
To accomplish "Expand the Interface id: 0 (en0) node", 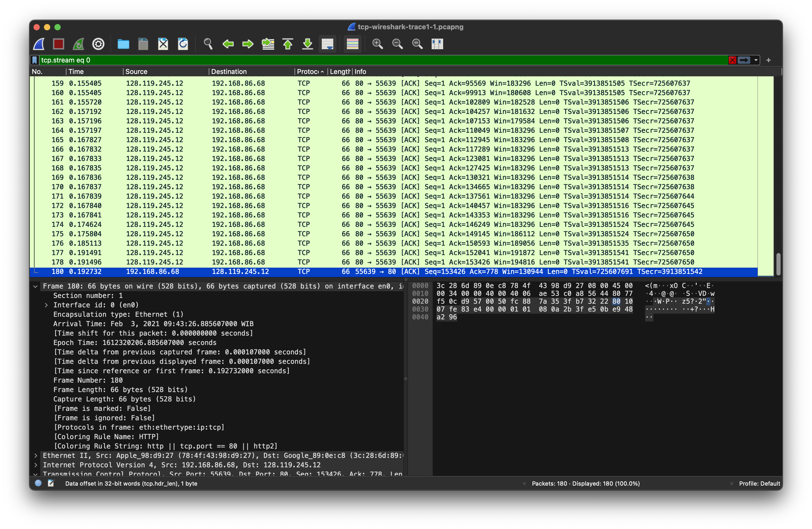I will pyautogui.click(x=46, y=305).
